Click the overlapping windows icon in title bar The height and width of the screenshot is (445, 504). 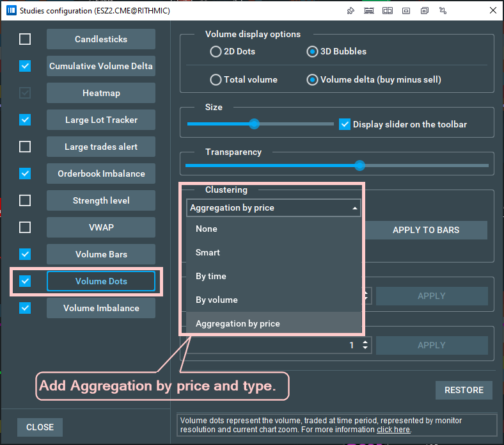pos(425,11)
